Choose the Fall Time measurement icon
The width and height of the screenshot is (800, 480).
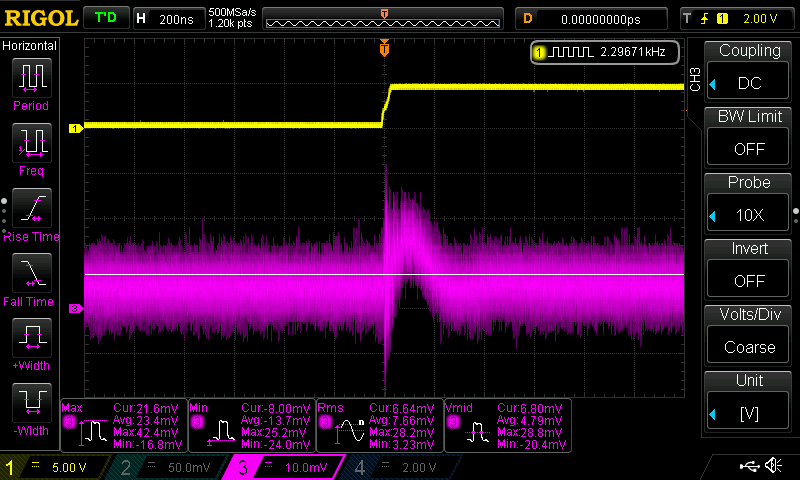tap(32, 272)
